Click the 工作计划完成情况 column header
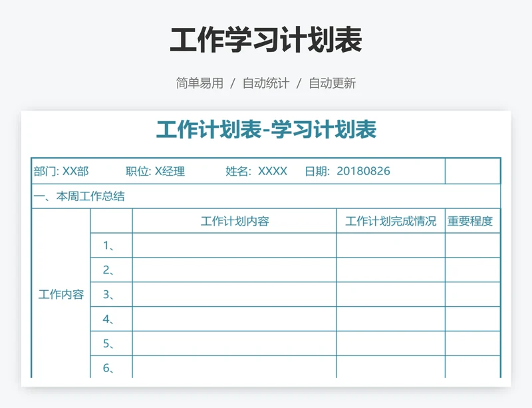The width and height of the screenshot is (532, 408). coord(390,221)
